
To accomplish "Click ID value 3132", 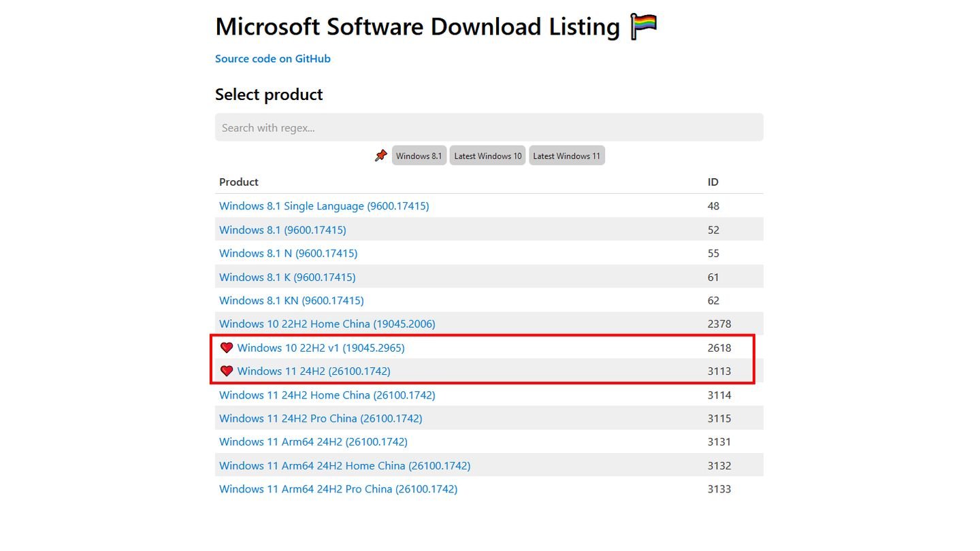I will coord(719,466).
